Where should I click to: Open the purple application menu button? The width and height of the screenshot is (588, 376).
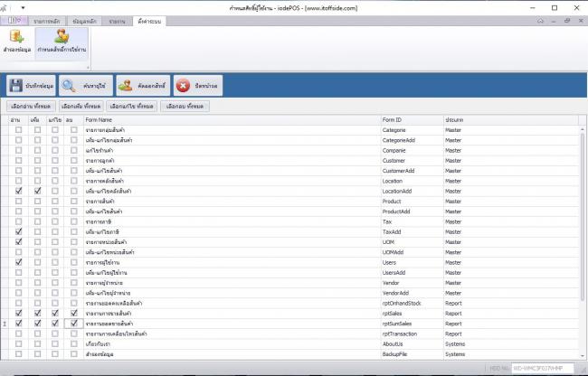point(14,21)
